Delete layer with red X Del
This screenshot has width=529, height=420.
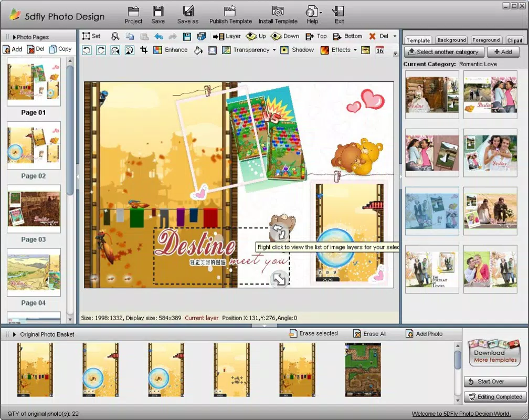point(378,36)
